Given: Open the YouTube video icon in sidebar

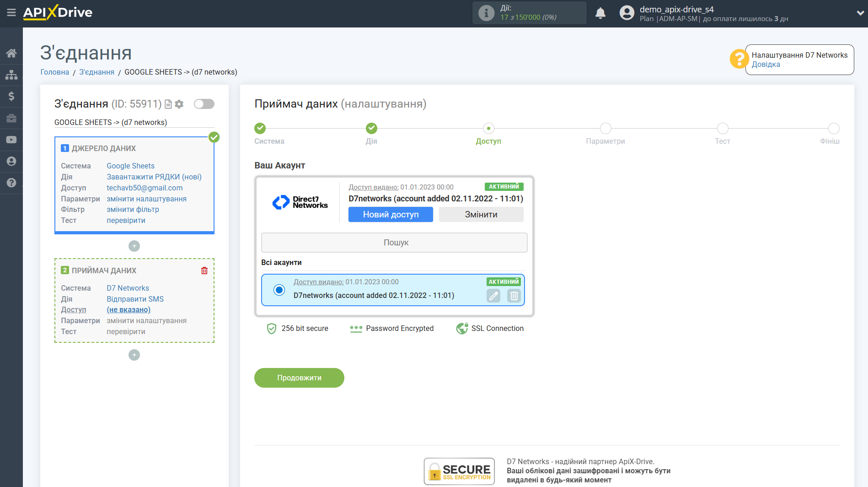Looking at the screenshot, I should point(11,140).
